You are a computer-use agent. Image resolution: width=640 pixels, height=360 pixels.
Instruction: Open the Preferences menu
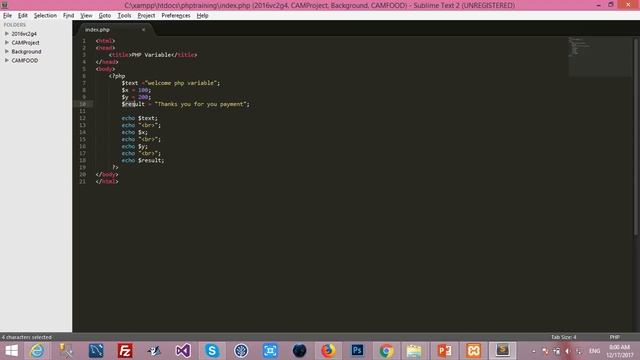(x=176, y=16)
